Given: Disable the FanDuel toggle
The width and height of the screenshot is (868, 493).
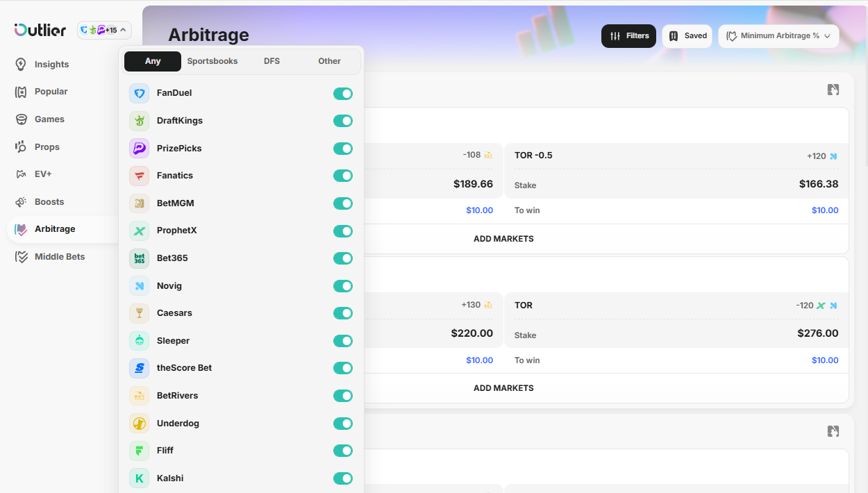Looking at the screenshot, I should [343, 94].
